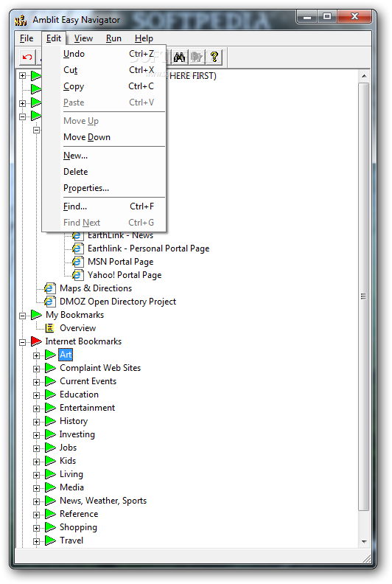Open the File menu

[x=27, y=38]
